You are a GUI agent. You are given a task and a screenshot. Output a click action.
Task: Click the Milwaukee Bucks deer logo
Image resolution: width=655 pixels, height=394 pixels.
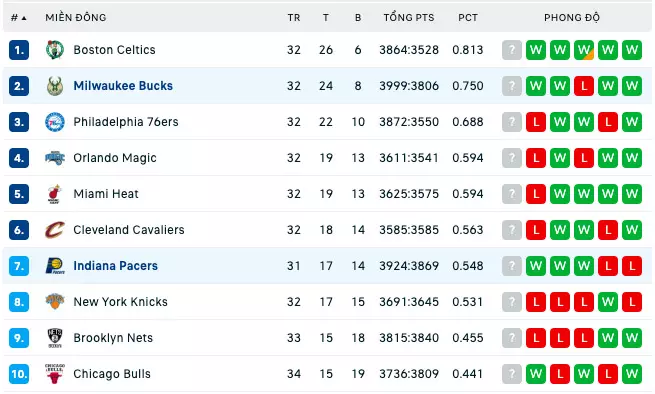pyautogui.click(x=55, y=86)
